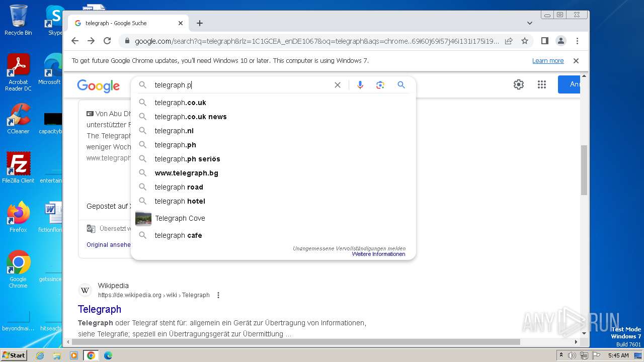The height and width of the screenshot is (362, 644).
Task: Click the address bar URL field
Action: [317, 41]
